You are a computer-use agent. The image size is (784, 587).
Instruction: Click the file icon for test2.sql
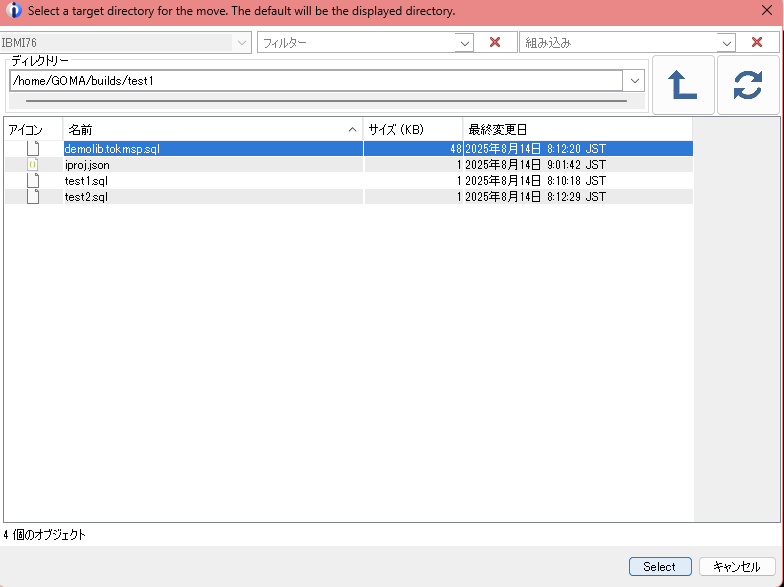[33, 196]
